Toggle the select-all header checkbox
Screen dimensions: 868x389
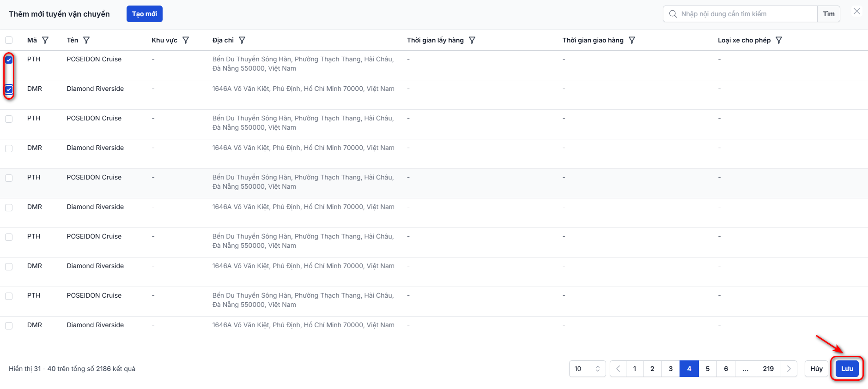coord(9,40)
